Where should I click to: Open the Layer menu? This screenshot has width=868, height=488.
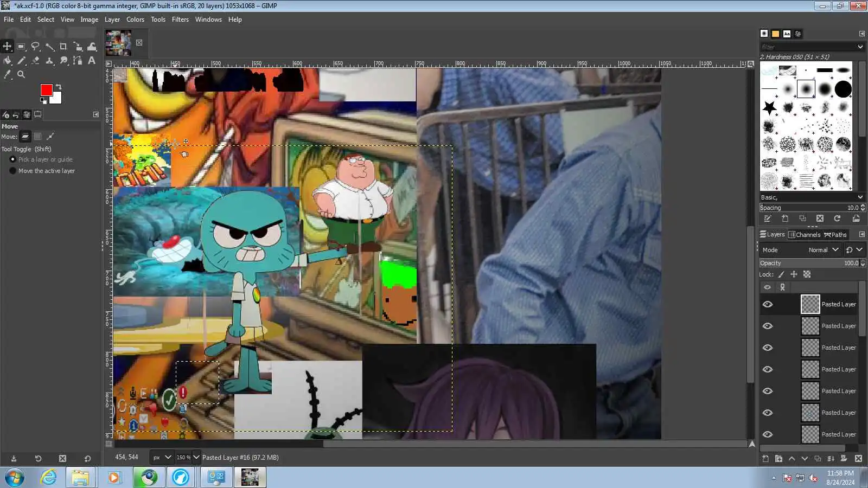coord(112,20)
